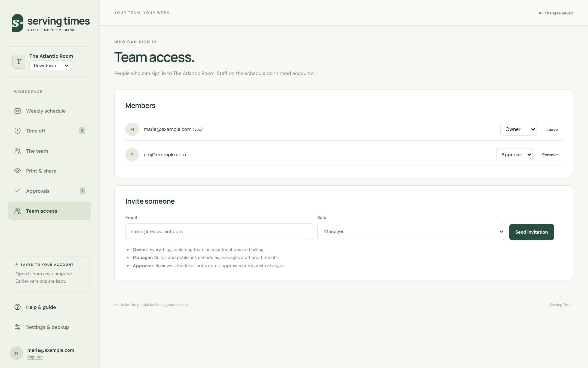Select the Team access sidebar item
This screenshot has width=588, height=368.
point(50,211)
